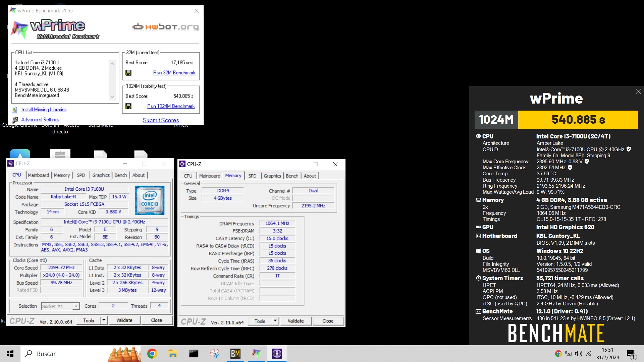Click the Intel Core i3 badge in CPU-Z
This screenshot has height=362, width=644.
coord(150,200)
